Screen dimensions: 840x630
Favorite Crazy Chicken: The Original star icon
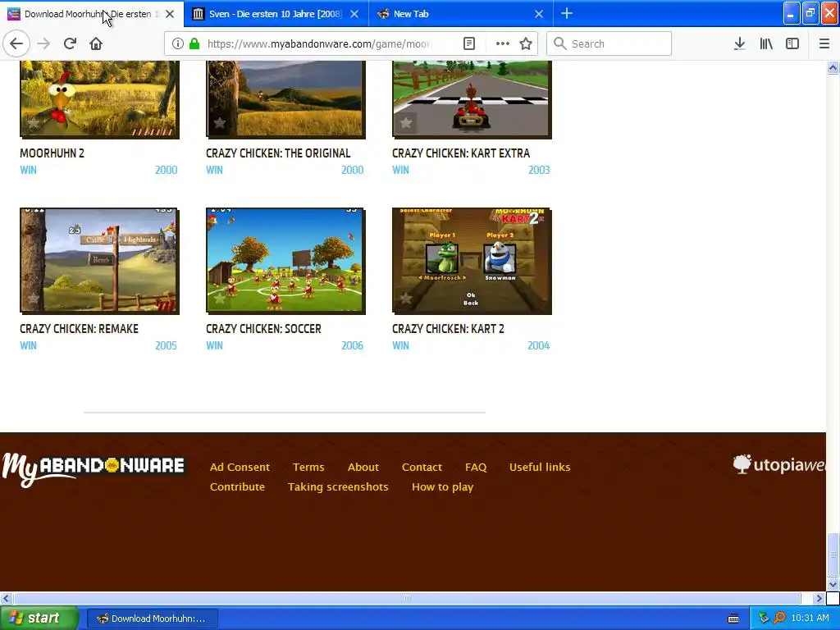pyautogui.click(x=220, y=123)
